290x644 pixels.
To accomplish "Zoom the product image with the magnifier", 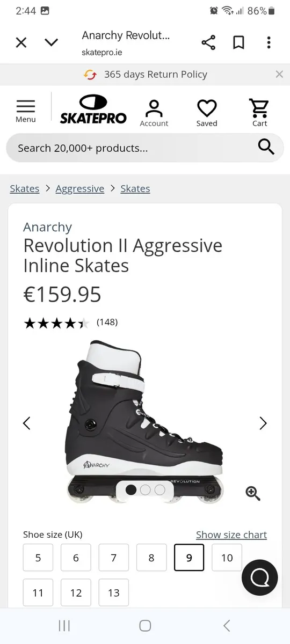I will click(x=253, y=493).
